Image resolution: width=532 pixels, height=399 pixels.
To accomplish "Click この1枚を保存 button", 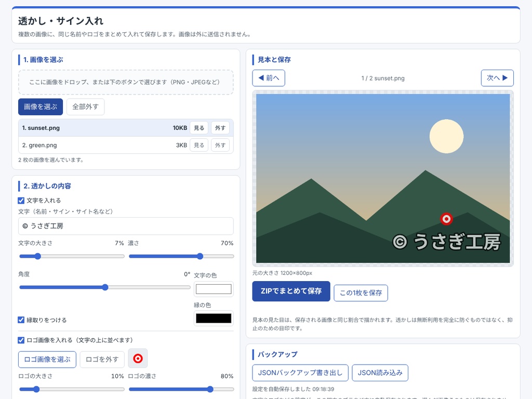I will pos(361,293).
